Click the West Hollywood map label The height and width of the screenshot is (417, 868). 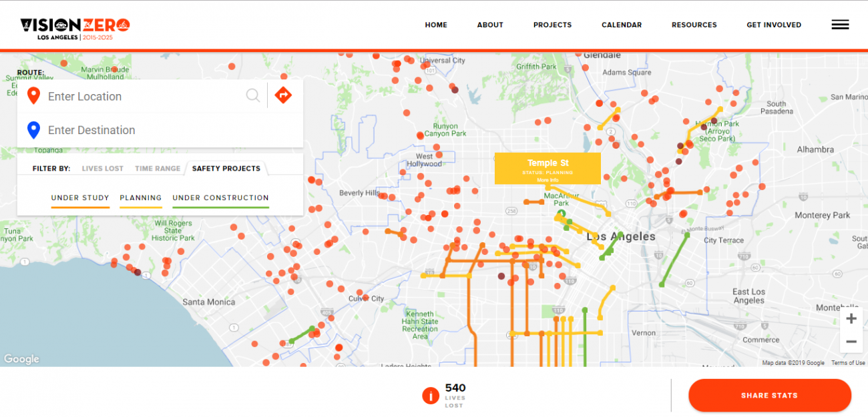click(425, 160)
